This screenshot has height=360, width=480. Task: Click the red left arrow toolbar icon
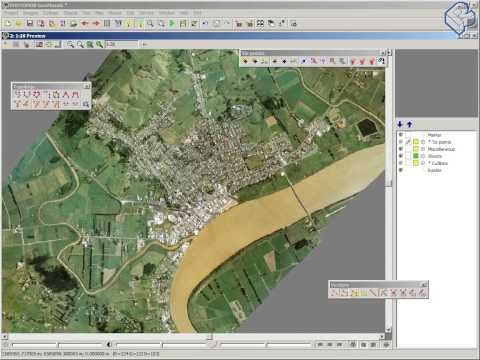pos(85,23)
